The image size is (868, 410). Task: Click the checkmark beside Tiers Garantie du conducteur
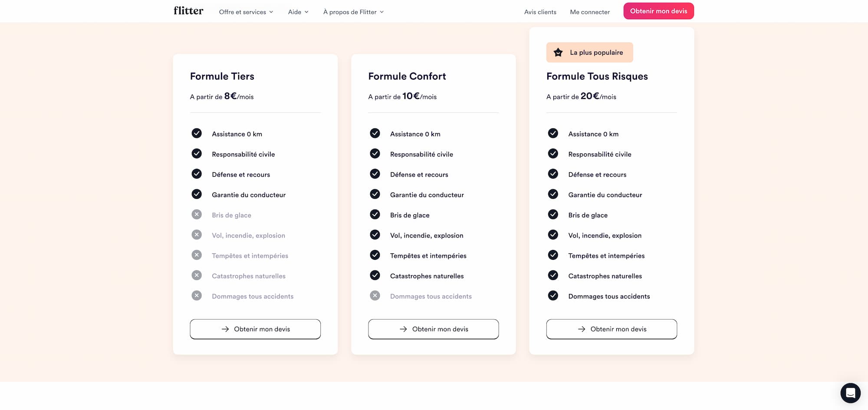point(197,194)
